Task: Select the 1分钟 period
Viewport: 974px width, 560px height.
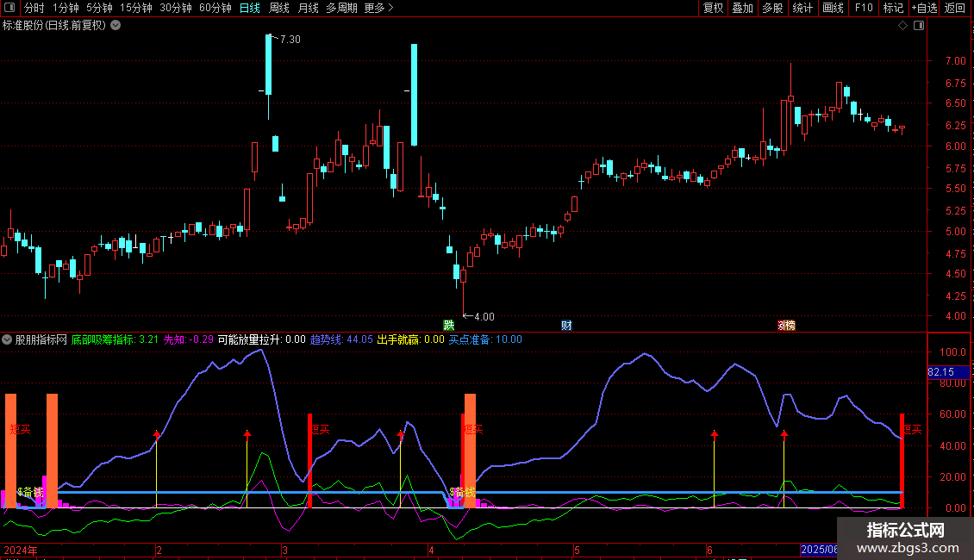Action: click(x=66, y=8)
